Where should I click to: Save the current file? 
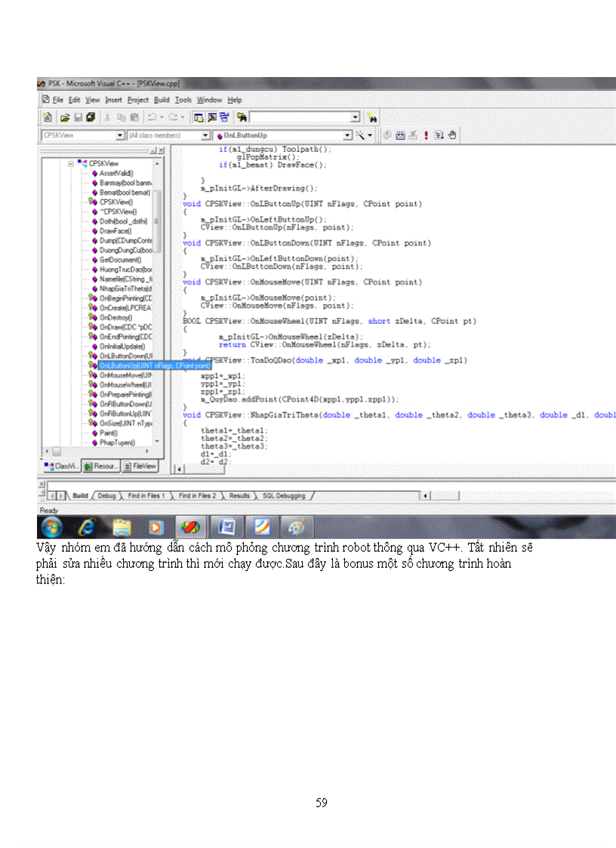[80, 117]
